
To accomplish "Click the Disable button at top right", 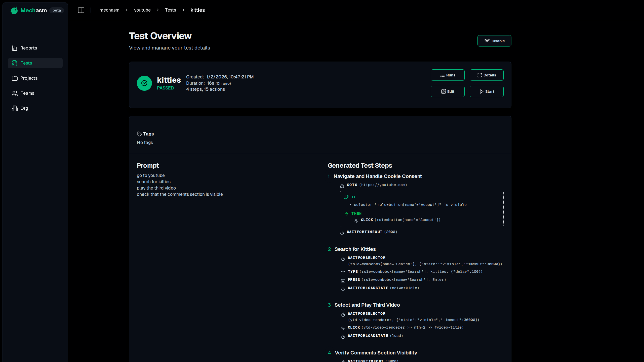I will (x=494, y=41).
